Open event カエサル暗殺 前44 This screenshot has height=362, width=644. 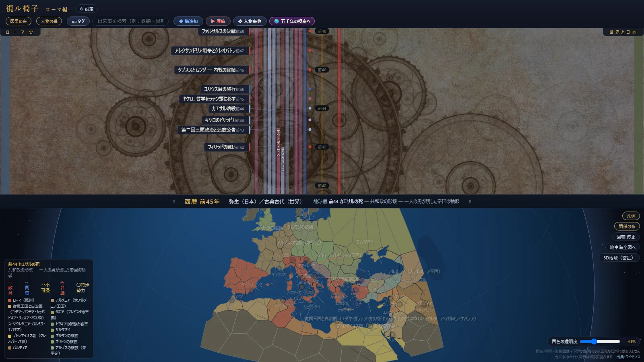[229, 109]
